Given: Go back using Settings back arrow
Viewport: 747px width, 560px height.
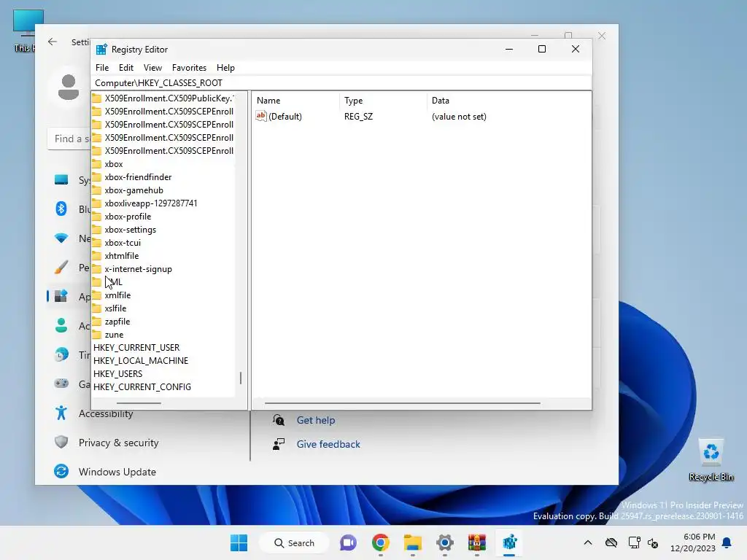Looking at the screenshot, I should point(53,42).
